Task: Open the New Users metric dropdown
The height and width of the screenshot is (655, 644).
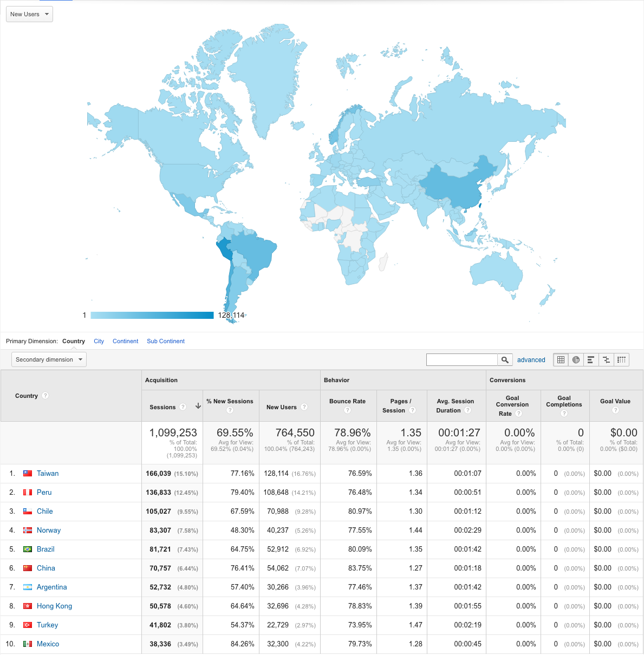Action: pyautogui.click(x=29, y=14)
